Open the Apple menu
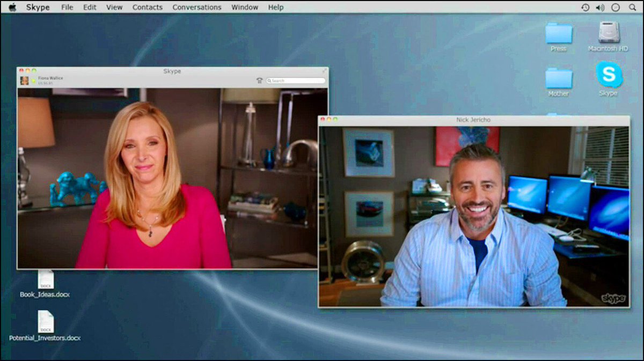This screenshot has width=644, height=361. 12,7
